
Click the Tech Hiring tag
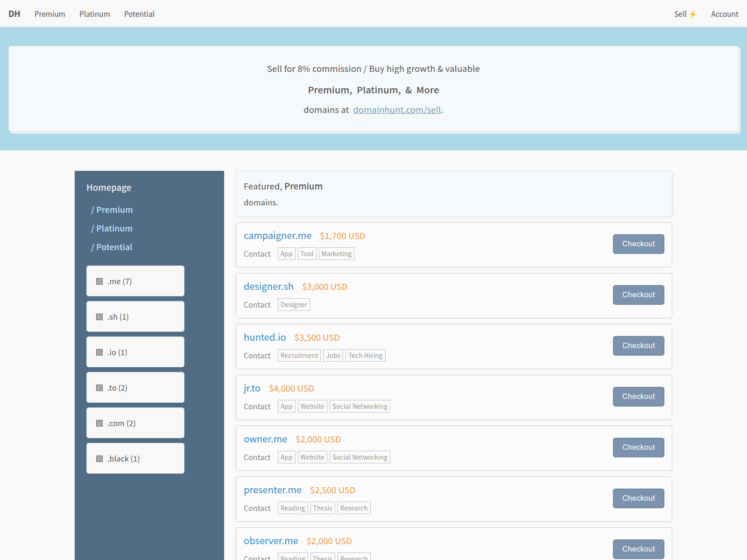pyautogui.click(x=366, y=356)
